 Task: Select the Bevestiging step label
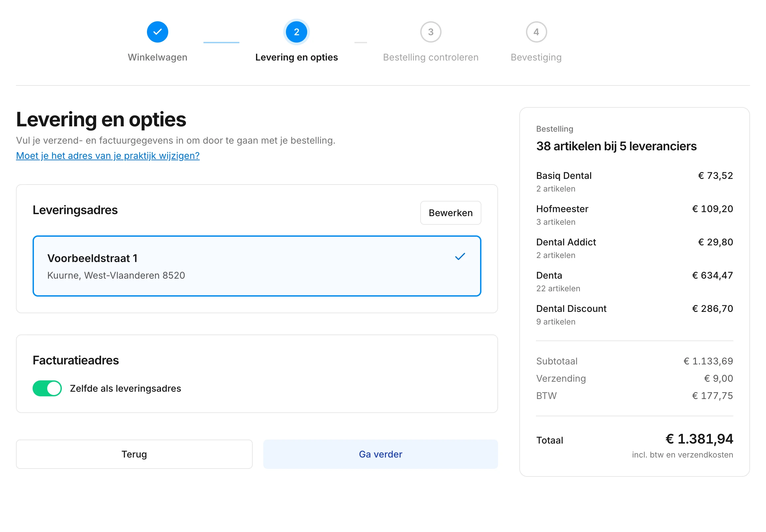(536, 57)
